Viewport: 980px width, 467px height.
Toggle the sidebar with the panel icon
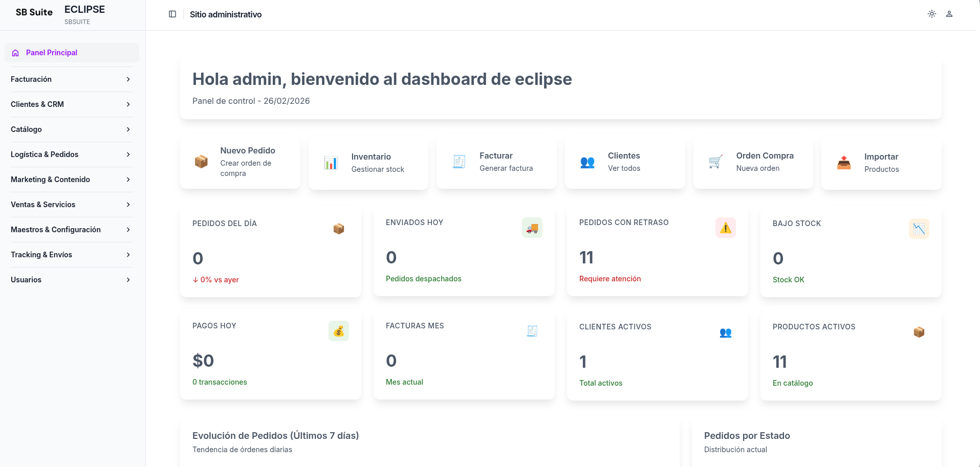click(x=172, y=14)
